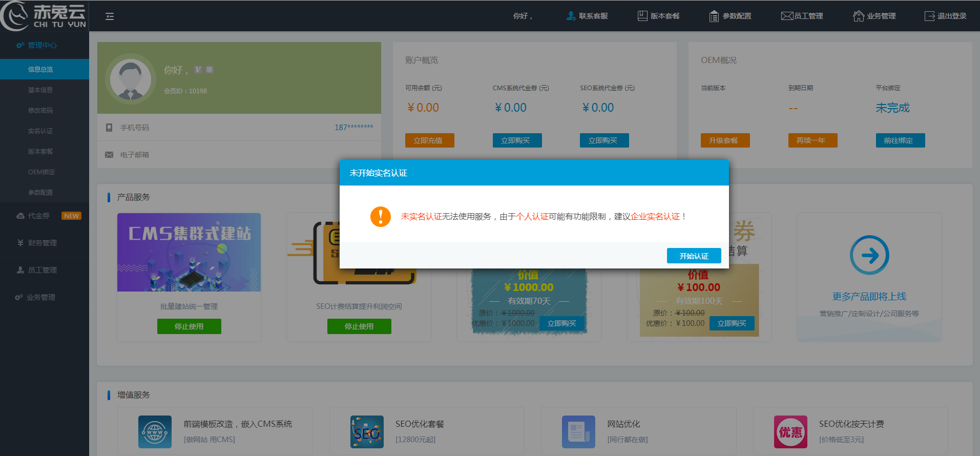This screenshot has width=980, height=456.
Task: Click the 员工管理 envelope icon in header
Action: point(787,16)
